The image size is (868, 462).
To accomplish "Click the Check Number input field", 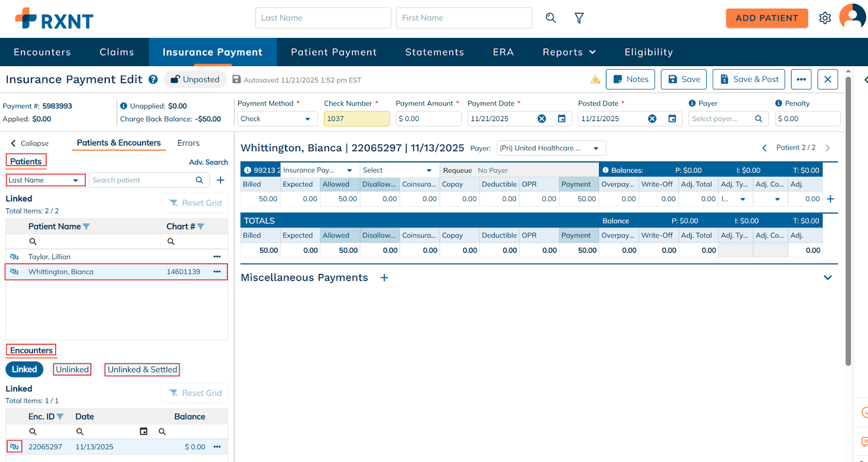I will point(356,119).
